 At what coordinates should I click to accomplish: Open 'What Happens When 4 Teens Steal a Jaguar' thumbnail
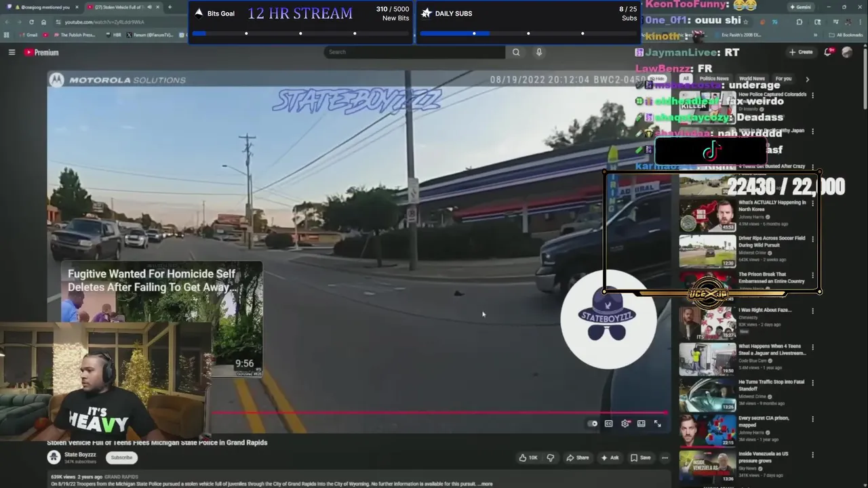coord(707,359)
